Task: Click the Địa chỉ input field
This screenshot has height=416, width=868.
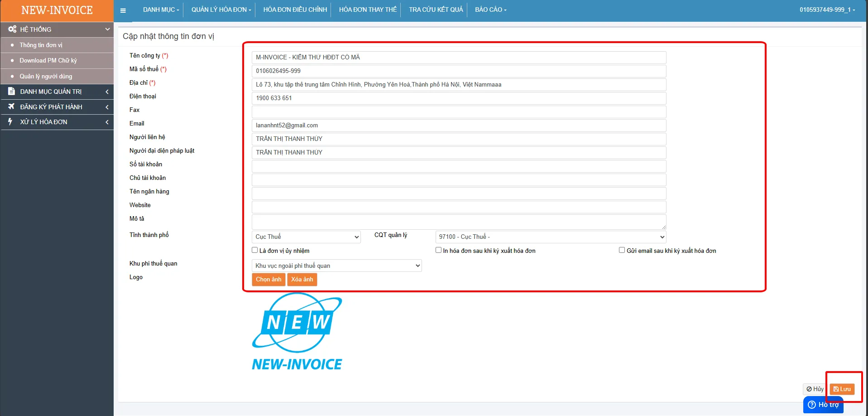Action: (x=459, y=84)
